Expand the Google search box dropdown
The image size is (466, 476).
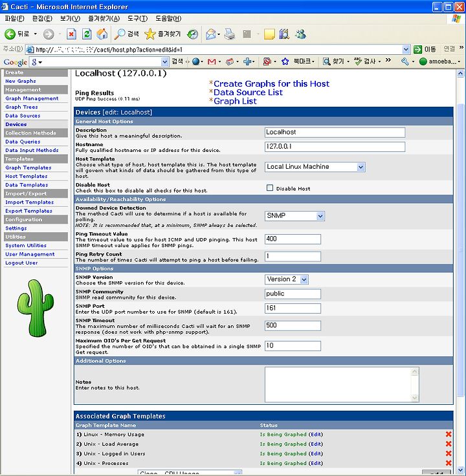click(x=164, y=61)
